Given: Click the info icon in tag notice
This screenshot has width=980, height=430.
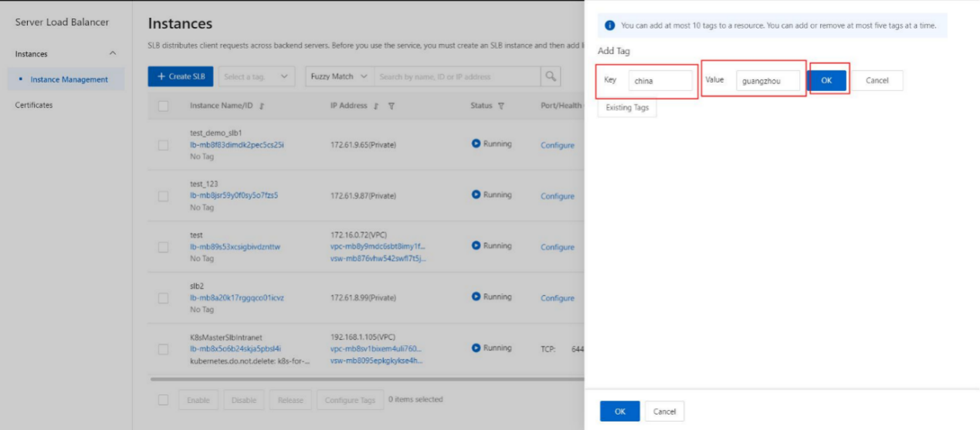Looking at the screenshot, I should point(610,25).
